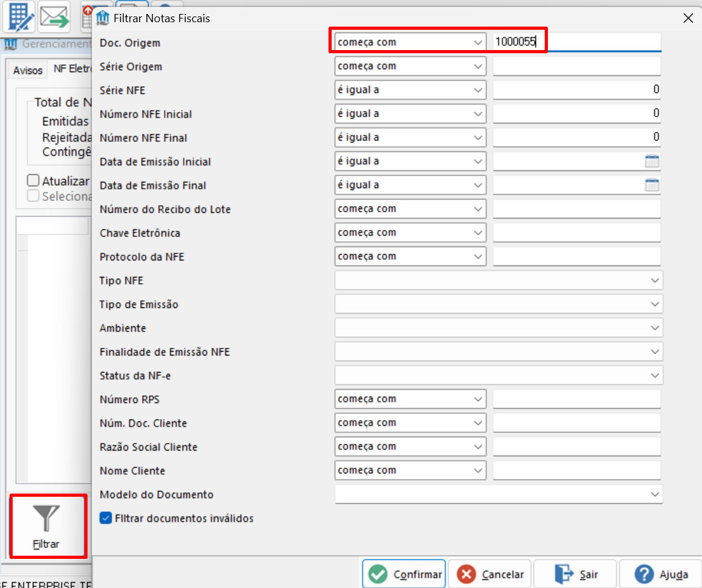Open Razão Social Cliente operator dropdown
The width and height of the screenshot is (702, 588).
tap(410, 446)
